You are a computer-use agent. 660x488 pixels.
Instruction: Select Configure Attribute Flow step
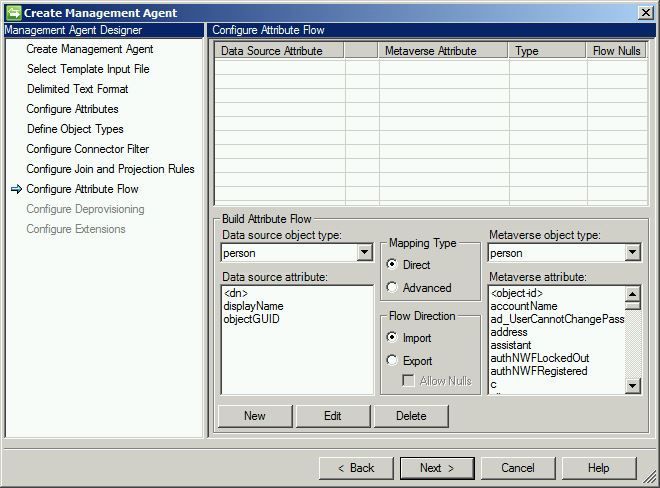point(82,189)
